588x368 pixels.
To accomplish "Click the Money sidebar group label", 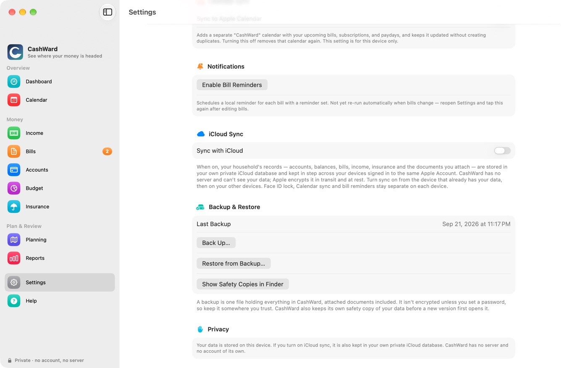I will point(15,119).
